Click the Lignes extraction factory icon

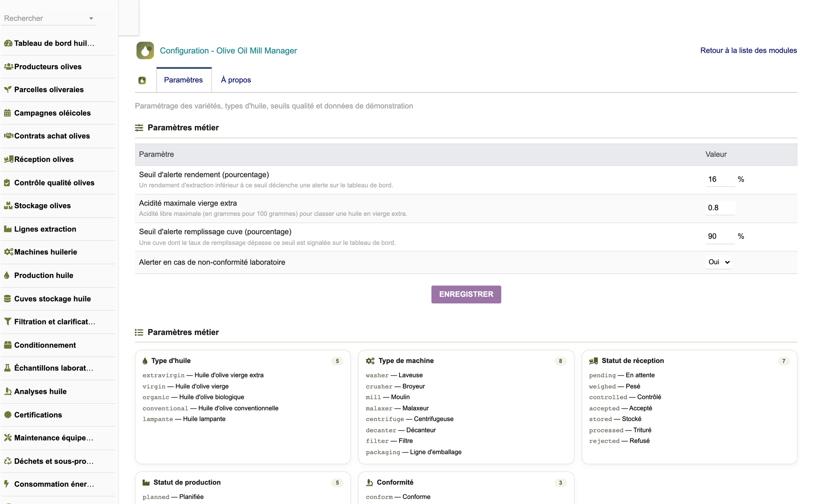pos(8,229)
